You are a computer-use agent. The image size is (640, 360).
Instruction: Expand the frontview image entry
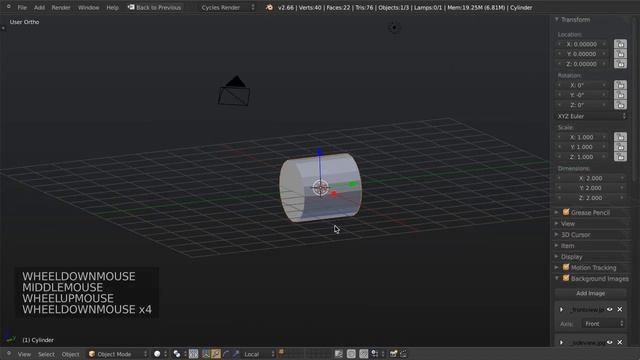pyautogui.click(x=562, y=309)
